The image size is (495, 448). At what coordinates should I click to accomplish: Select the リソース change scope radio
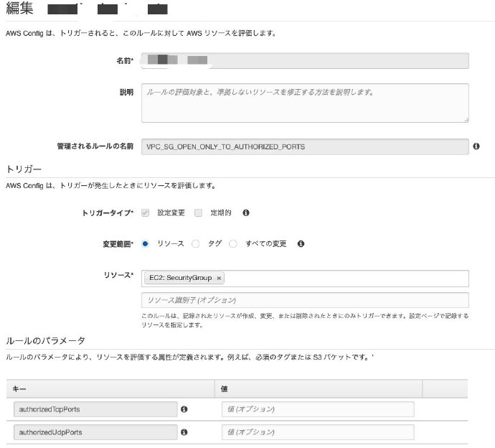tap(145, 243)
